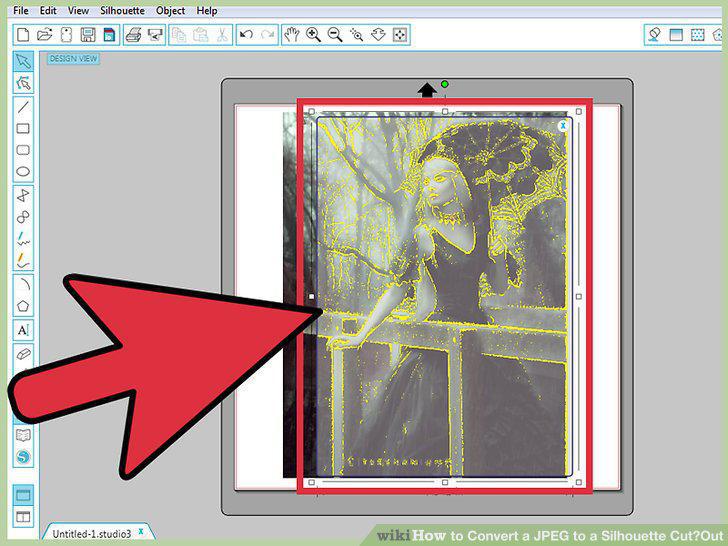Select the Pan hand tool
Image resolution: width=728 pixels, height=546 pixels.
(x=292, y=35)
